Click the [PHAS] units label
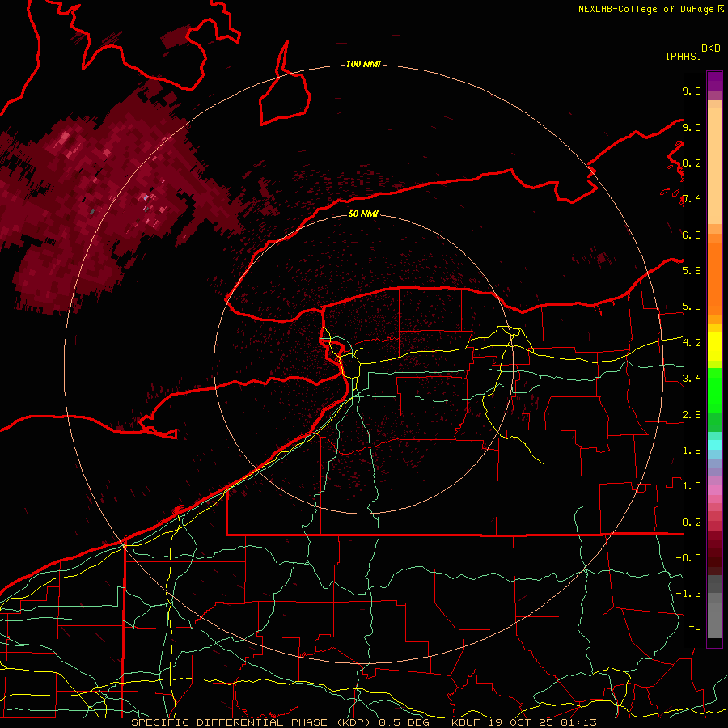This screenshot has width=728, height=728. (684, 56)
